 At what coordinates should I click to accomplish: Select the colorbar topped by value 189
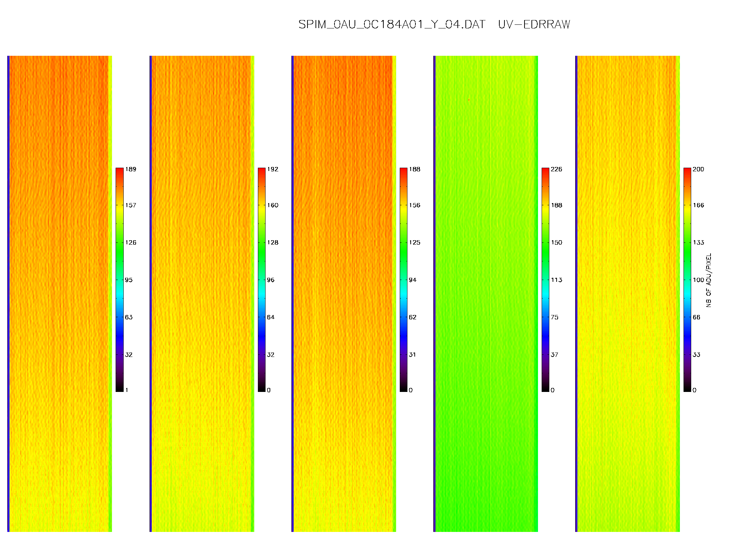coord(119,280)
